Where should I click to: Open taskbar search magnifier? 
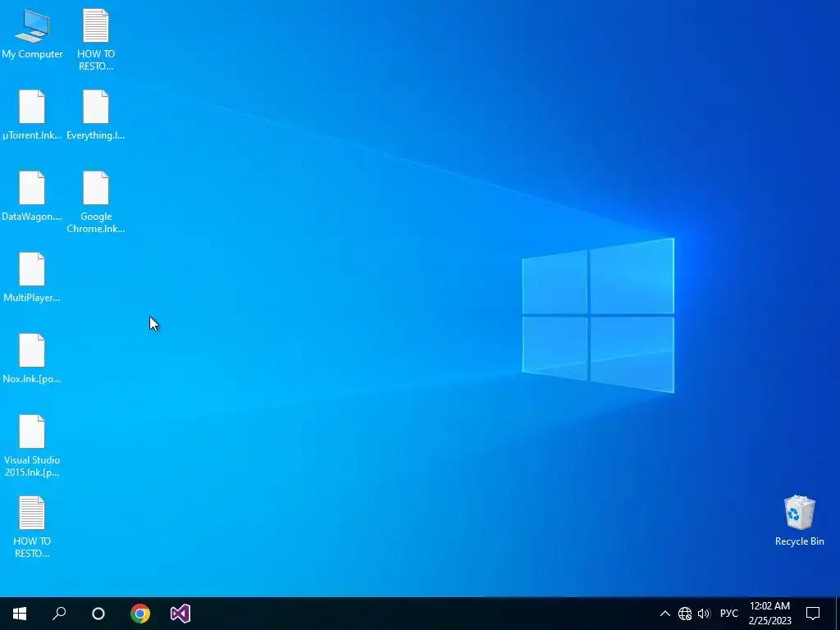[59, 614]
